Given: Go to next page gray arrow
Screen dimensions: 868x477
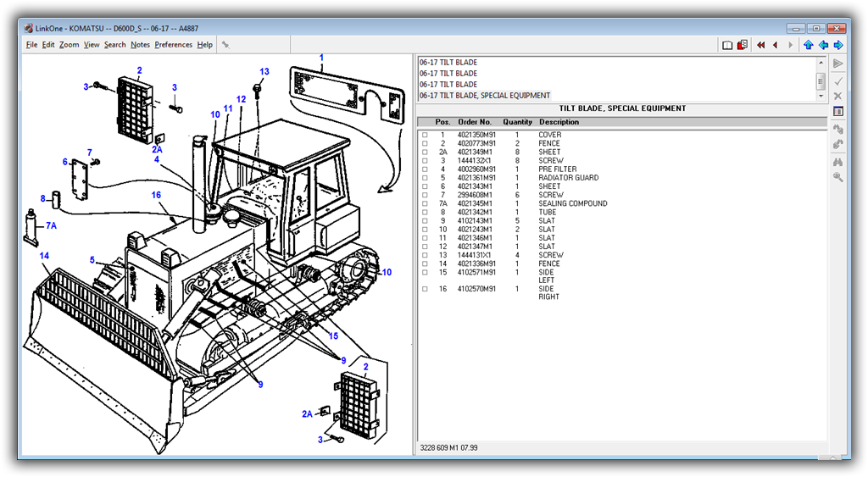Looking at the screenshot, I should coord(791,46).
